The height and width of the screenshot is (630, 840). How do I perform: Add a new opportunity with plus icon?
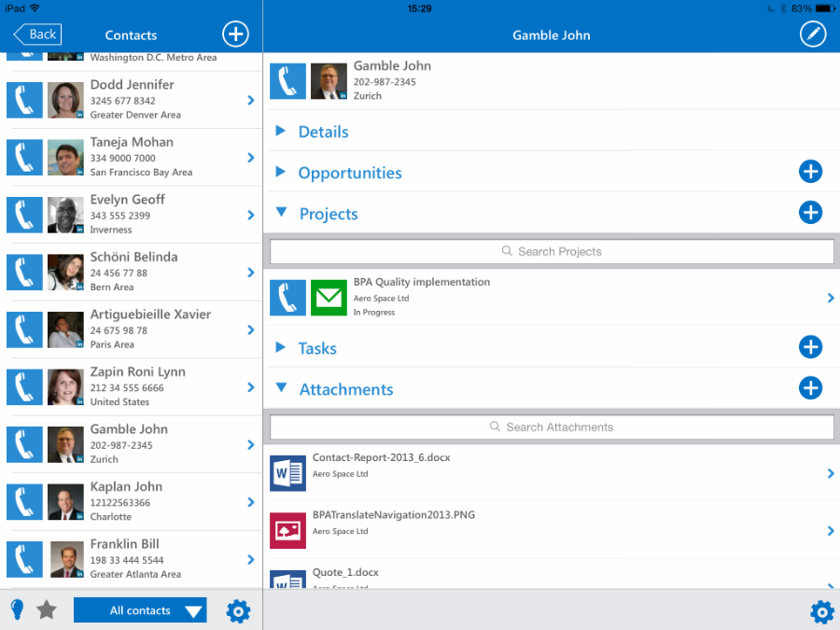810,172
